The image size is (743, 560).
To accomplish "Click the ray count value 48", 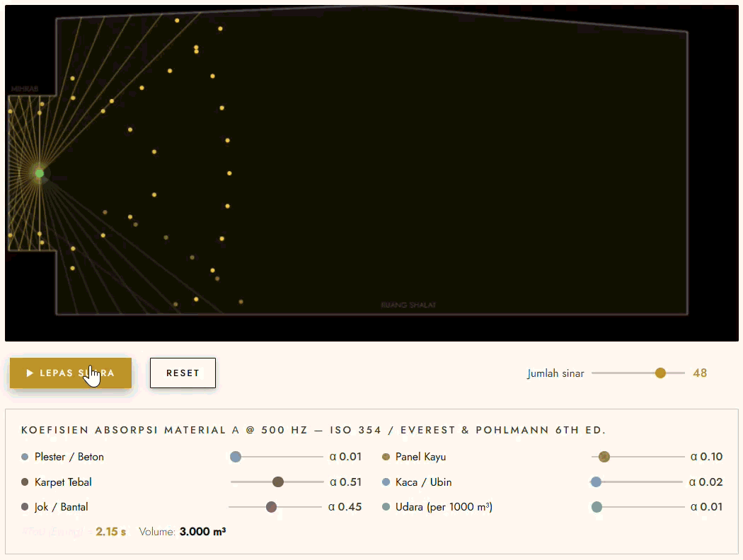I will [x=700, y=373].
